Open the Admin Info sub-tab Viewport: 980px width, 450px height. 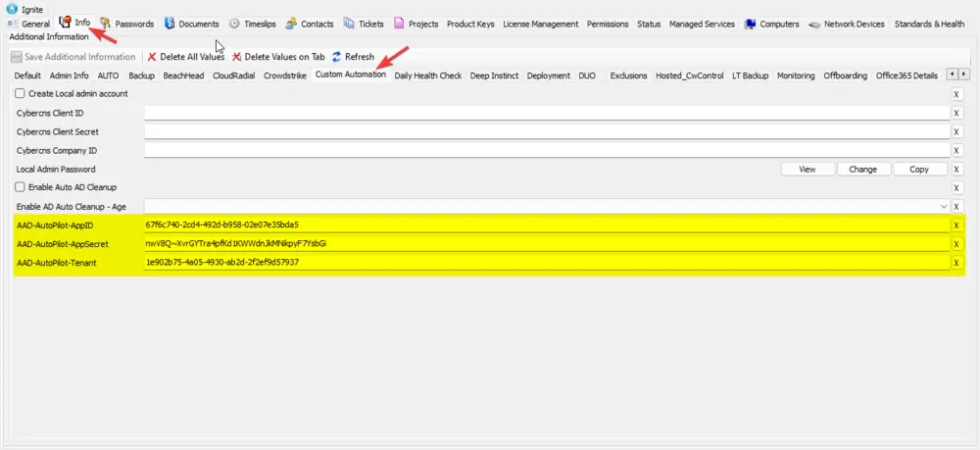(70, 75)
